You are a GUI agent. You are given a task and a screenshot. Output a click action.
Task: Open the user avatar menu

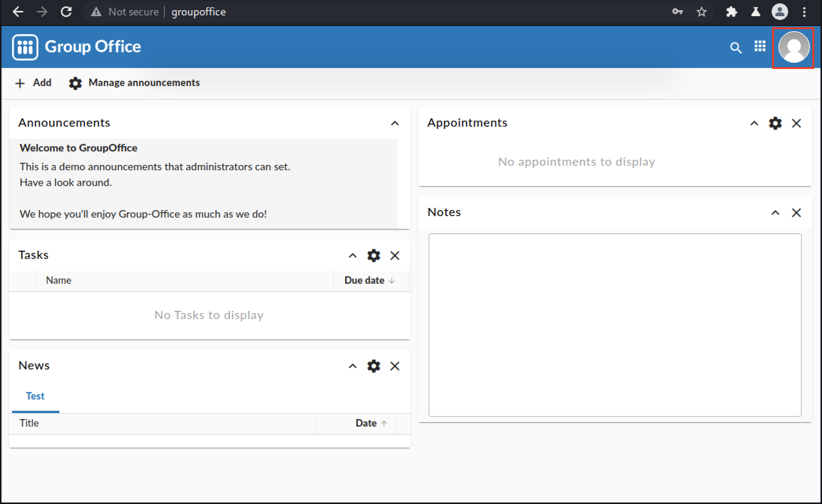pos(793,47)
